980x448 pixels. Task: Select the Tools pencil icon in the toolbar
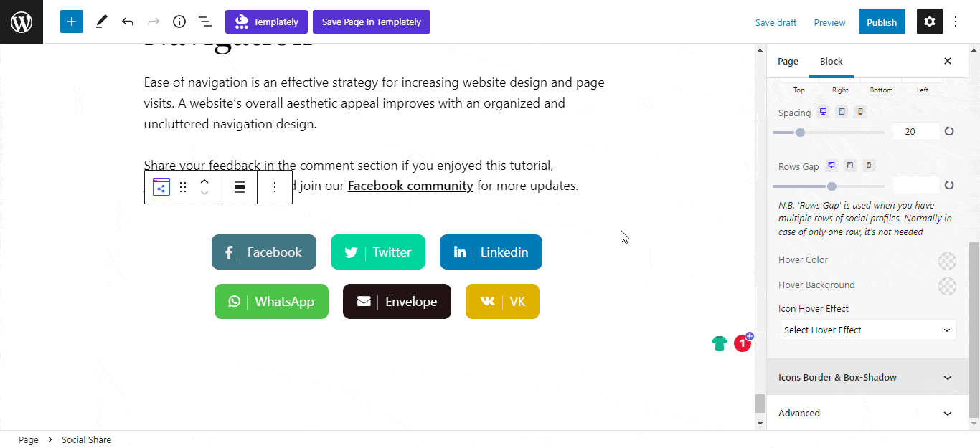coord(101,22)
